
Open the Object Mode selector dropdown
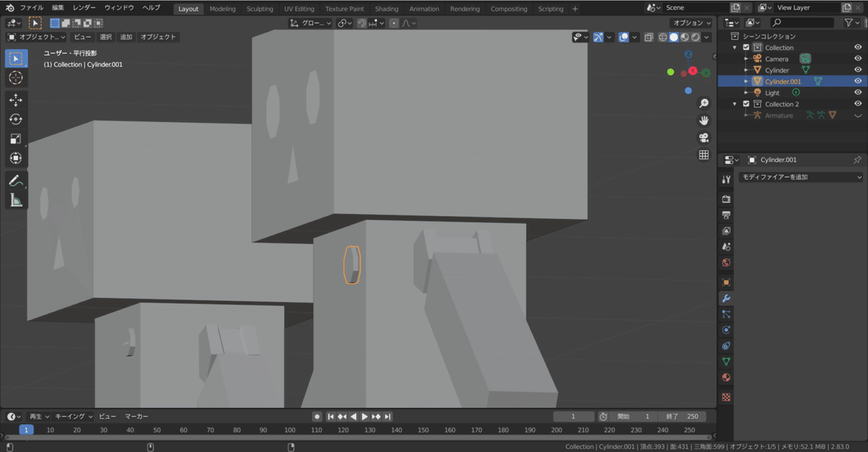coord(36,37)
